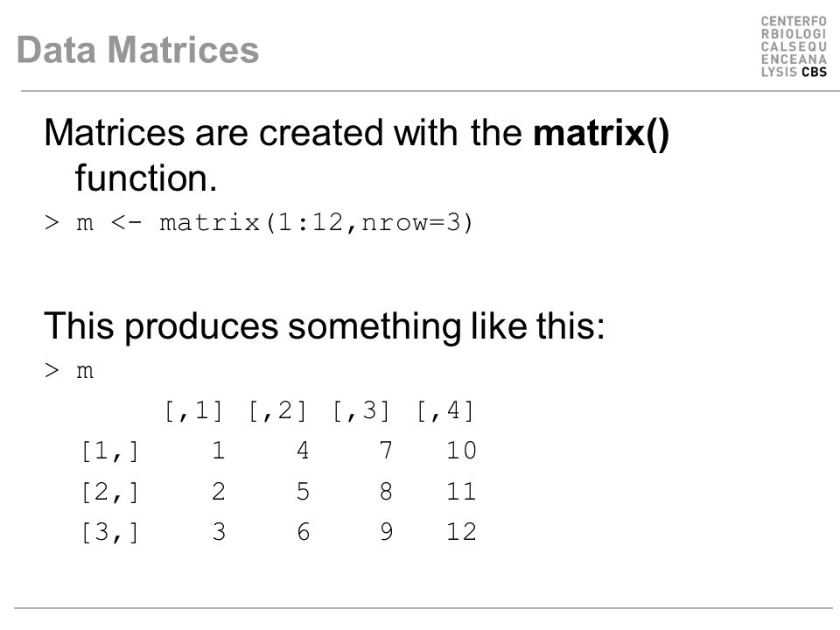
Task: Click the matrix value 11
Action: (x=462, y=491)
